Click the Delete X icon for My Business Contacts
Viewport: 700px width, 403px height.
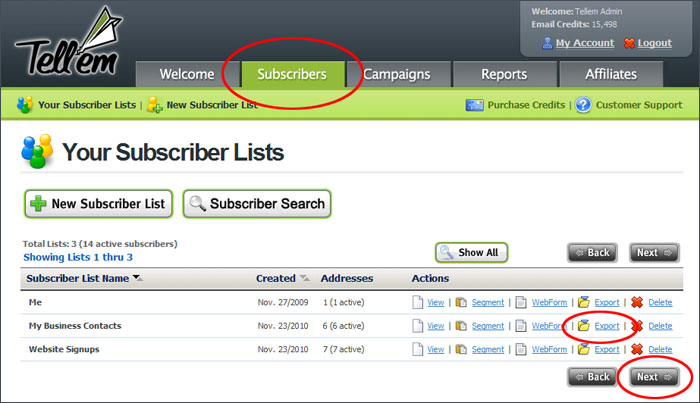(x=637, y=326)
